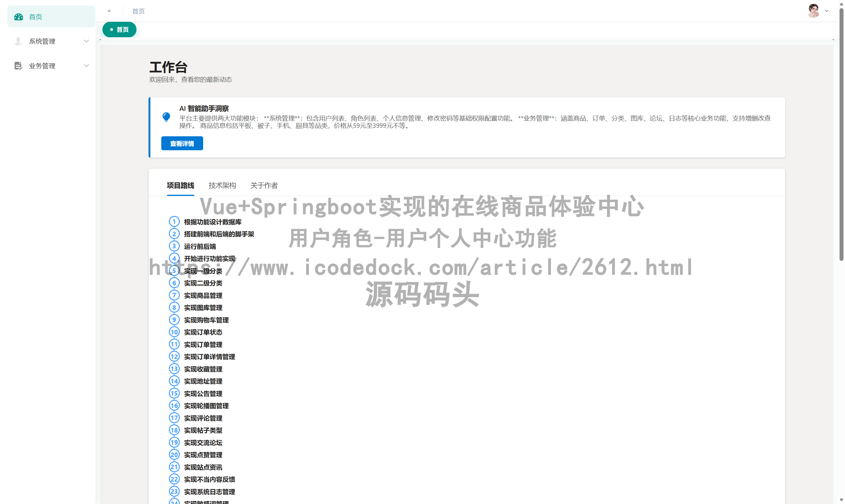Click the dashboard icon beside 首页
845x504 pixels.
[x=19, y=17]
